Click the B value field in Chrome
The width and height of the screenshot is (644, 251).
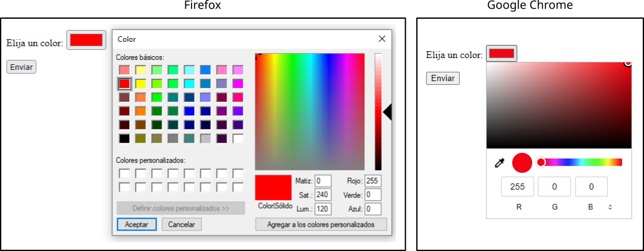tap(592, 187)
